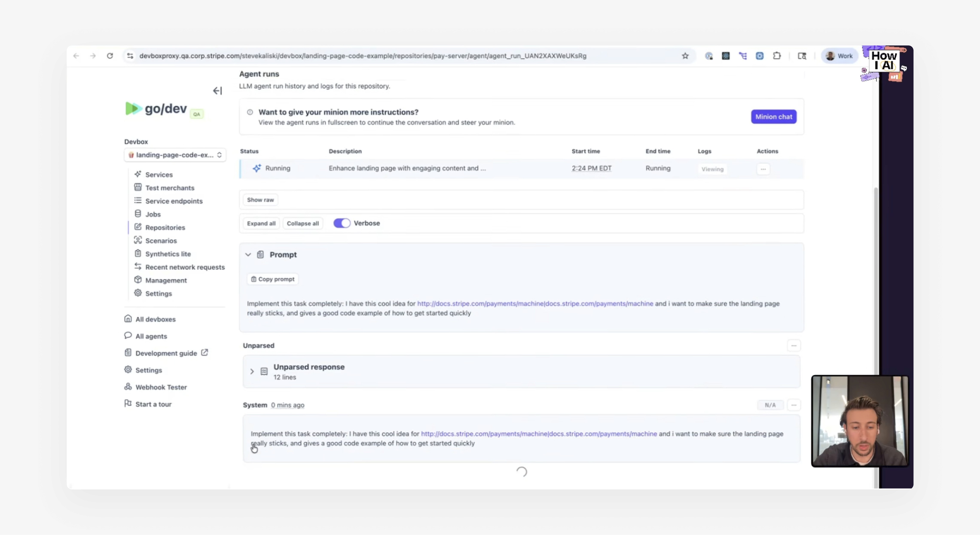Collapse the sidebar with arrow icon
This screenshot has height=535, width=980.
click(x=217, y=91)
